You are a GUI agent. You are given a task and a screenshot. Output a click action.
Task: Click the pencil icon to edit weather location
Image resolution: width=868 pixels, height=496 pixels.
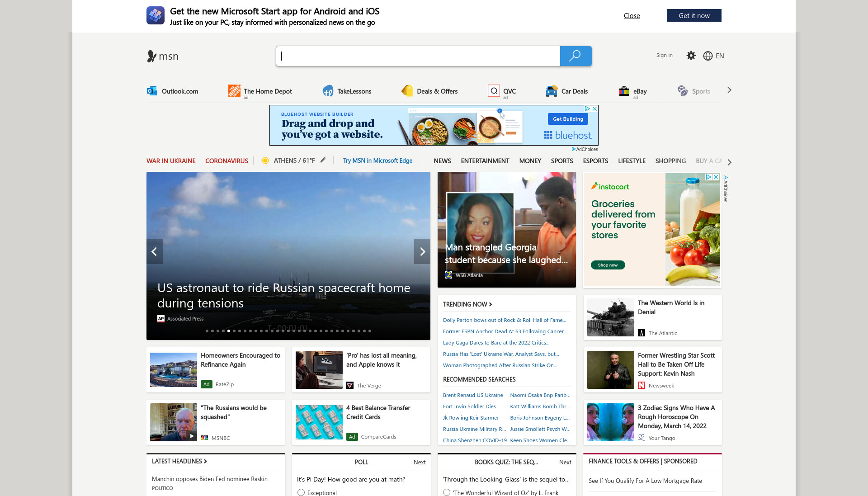(323, 160)
